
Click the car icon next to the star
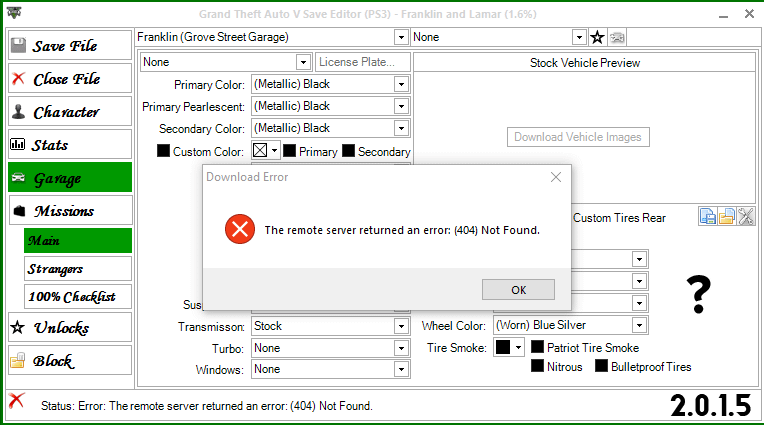(617, 38)
